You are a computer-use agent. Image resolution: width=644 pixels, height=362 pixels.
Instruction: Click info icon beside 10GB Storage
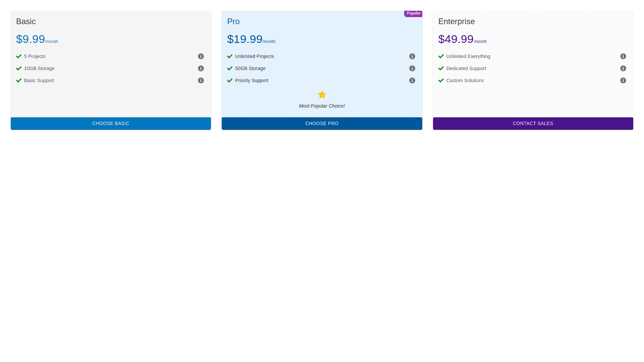201,68
